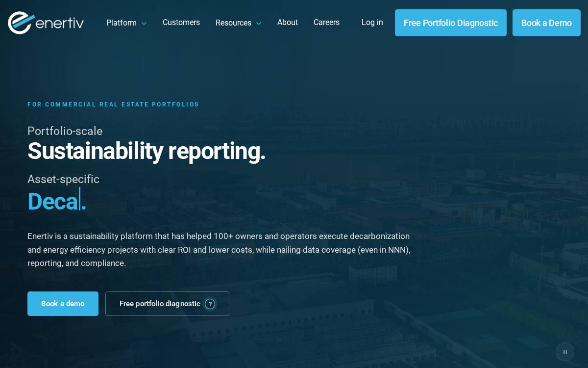This screenshot has height=368, width=588.
Task: Click the 'Asset-specific' text
Action: click(x=63, y=179)
